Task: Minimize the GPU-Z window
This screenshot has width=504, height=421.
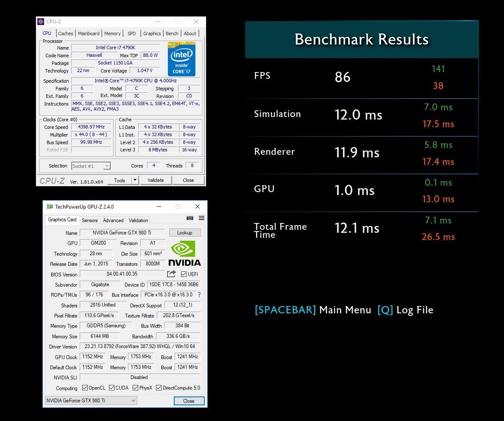Action: click(159, 206)
